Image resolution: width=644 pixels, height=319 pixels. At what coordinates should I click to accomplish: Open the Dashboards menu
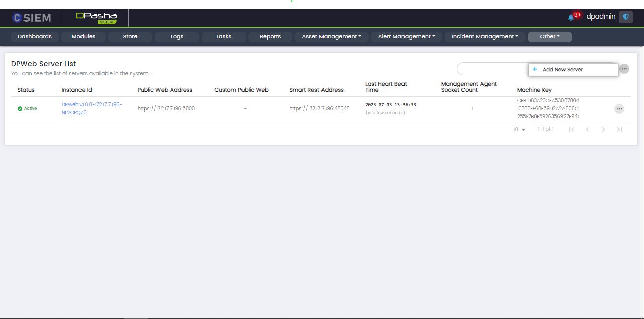pos(35,37)
